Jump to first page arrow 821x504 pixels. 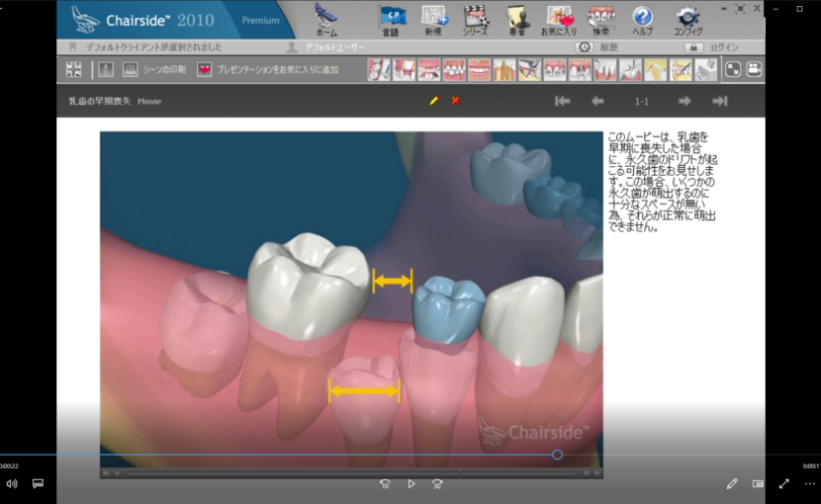(563, 101)
